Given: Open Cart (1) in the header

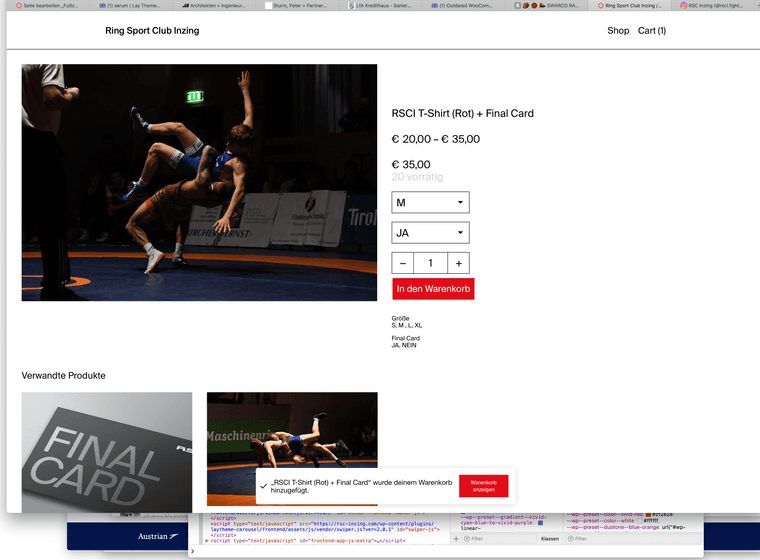Looking at the screenshot, I should pyautogui.click(x=652, y=31).
